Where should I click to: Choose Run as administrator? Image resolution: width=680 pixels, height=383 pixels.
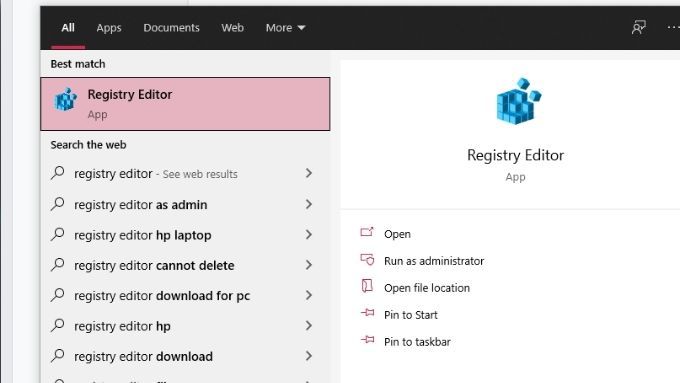[434, 261]
